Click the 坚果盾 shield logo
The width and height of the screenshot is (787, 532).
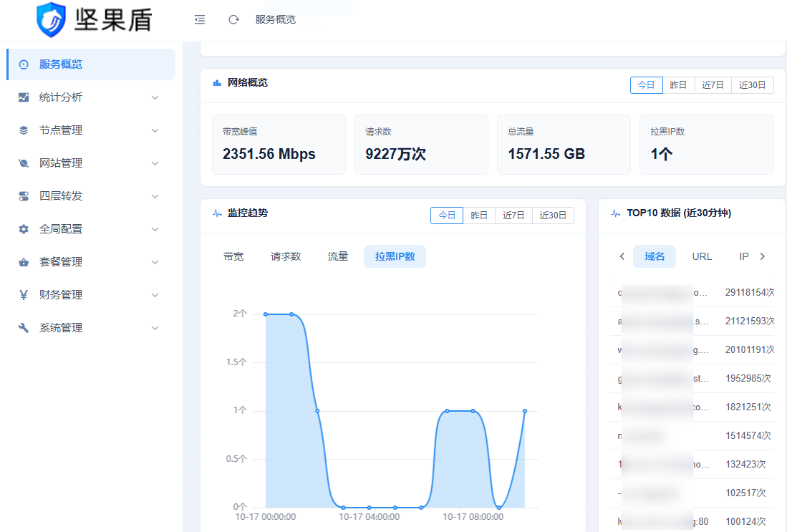tap(51, 19)
